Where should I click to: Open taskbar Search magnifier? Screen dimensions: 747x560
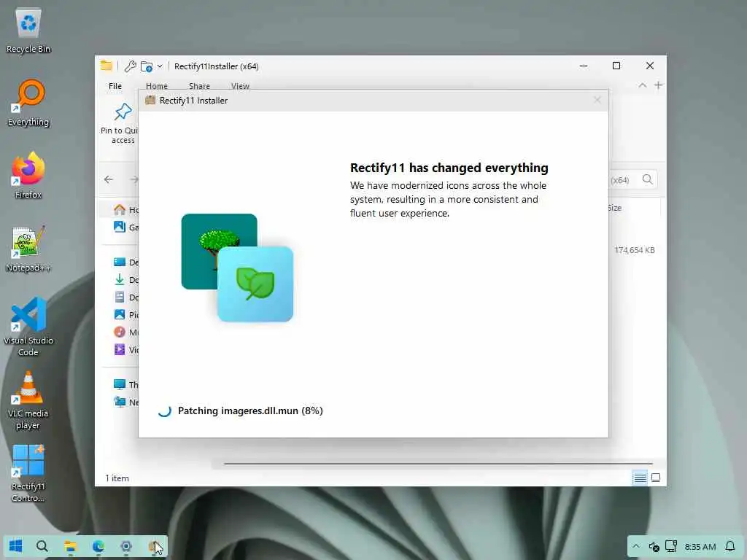point(42,545)
